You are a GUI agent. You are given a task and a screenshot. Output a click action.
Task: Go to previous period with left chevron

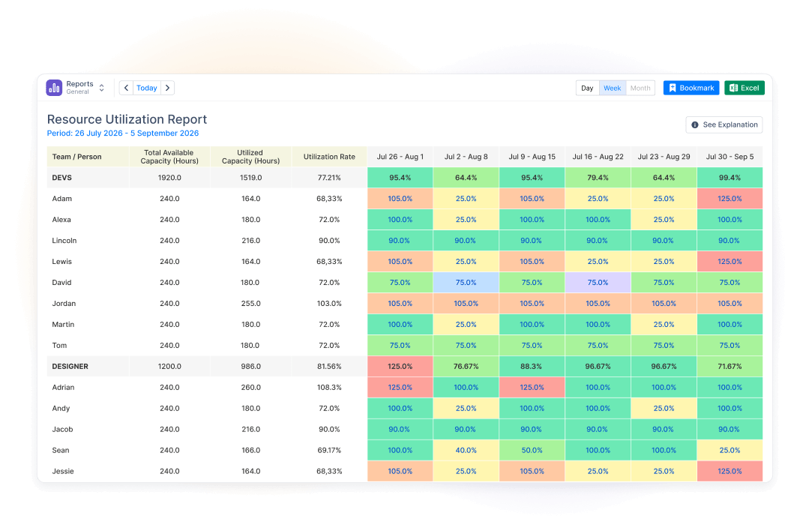(127, 88)
